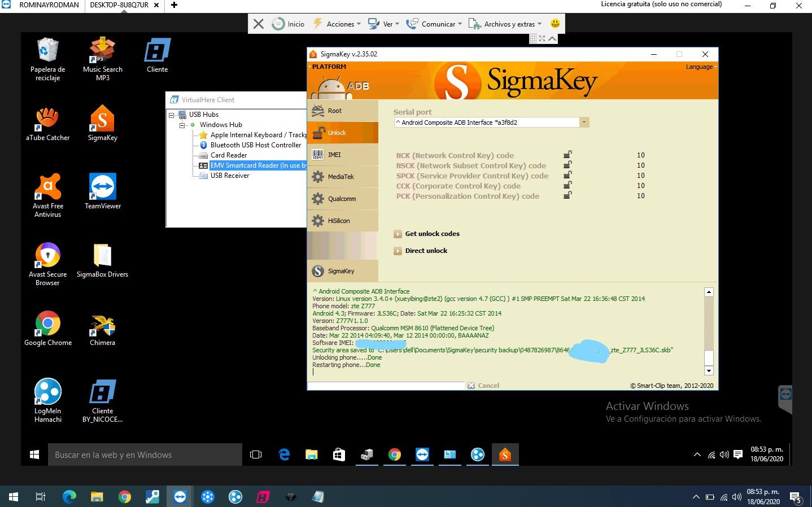This screenshot has width=812, height=507.
Task: Click the lock icon beside SPCK code
Action: (567, 175)
